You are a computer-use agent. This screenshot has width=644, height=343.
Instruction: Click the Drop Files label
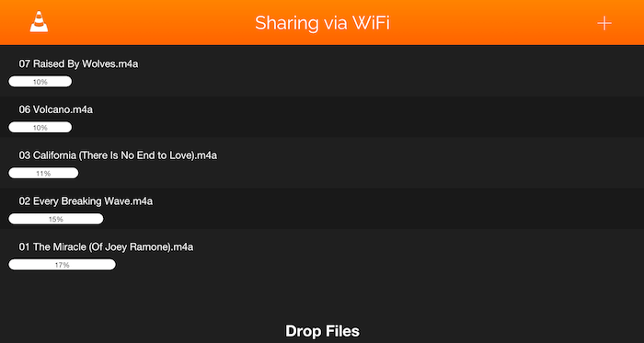(x=322, y=331)
